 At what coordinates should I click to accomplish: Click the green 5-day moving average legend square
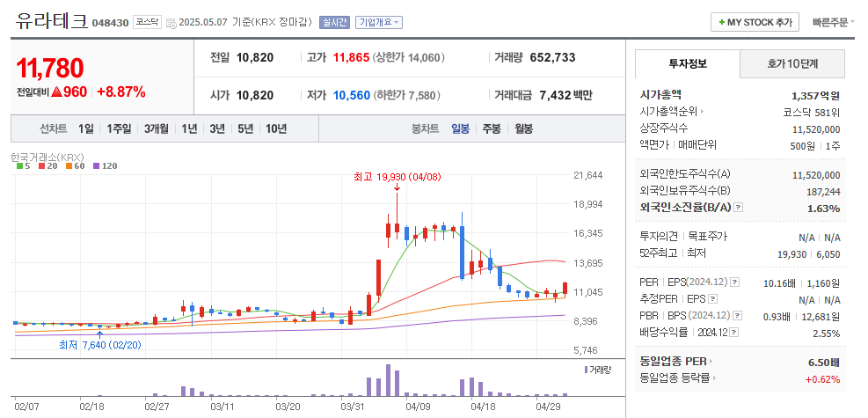coord(20,165)
